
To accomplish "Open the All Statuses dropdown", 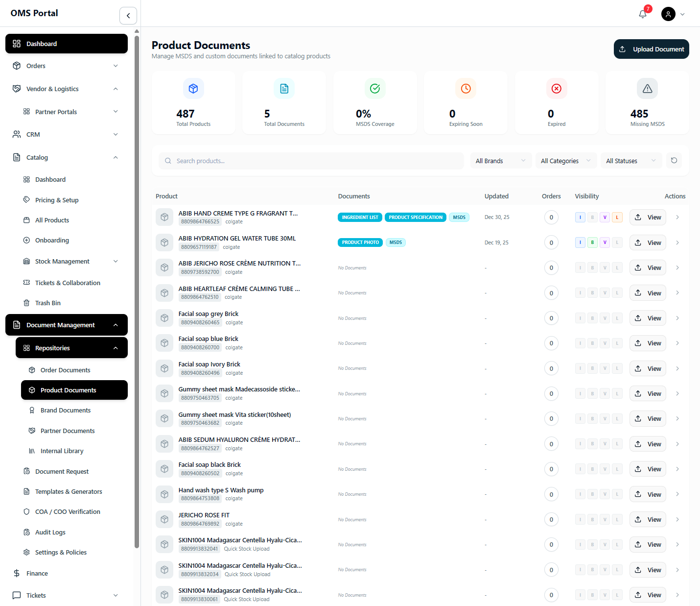I will [x=631, y=161].
